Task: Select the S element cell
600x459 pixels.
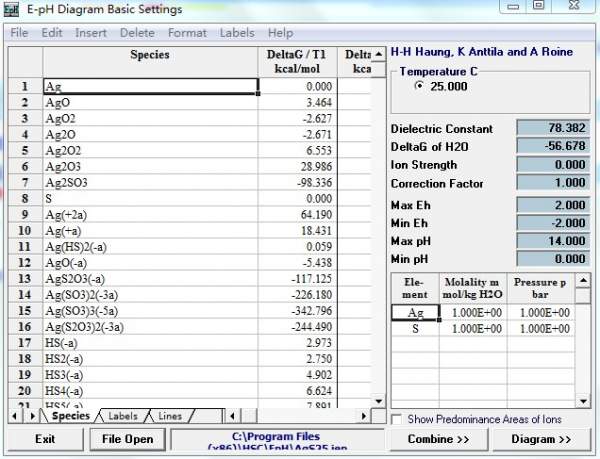Action: coord(415,329)
